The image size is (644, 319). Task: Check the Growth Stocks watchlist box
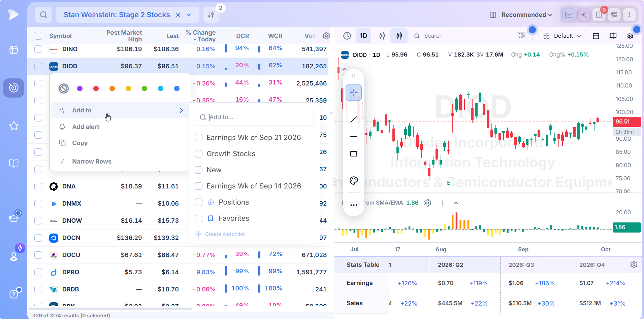click(199, 154)
